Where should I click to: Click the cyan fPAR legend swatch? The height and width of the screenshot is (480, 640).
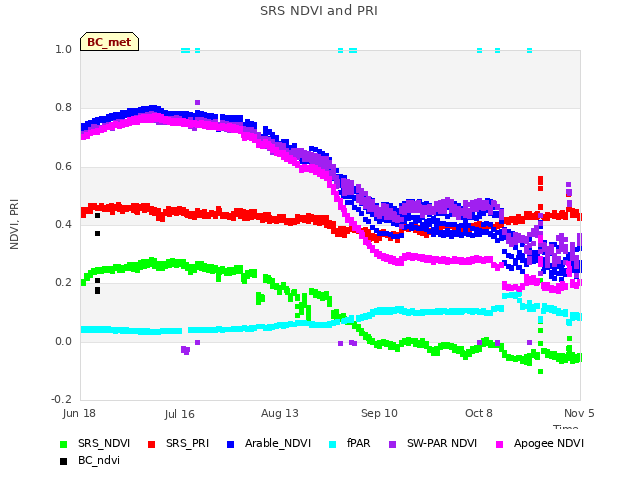tap(333, 444)
